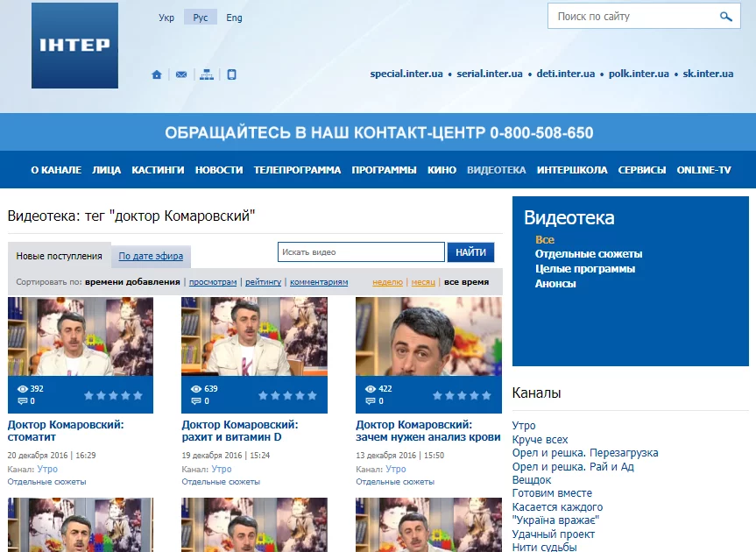Viewport: 756px width, 552px height.
Task: Rate рахит и витамин D video stars
Action: (287, 395)
